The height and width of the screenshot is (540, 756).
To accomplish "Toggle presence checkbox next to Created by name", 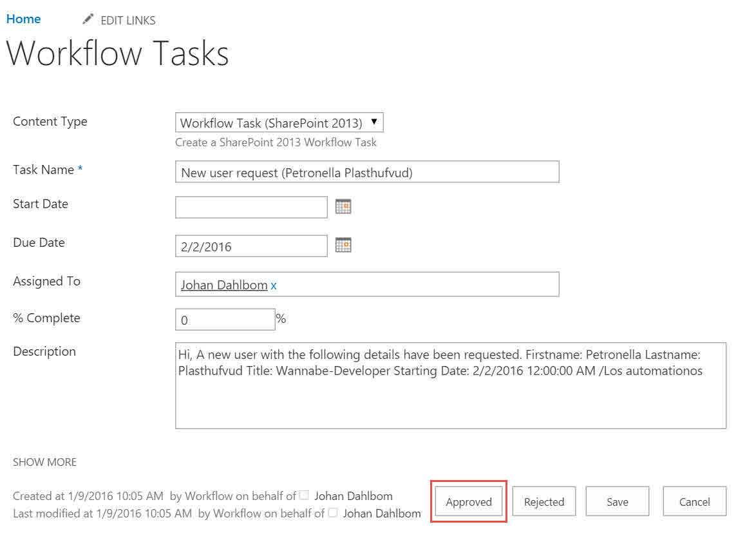I will click(305, 496).
